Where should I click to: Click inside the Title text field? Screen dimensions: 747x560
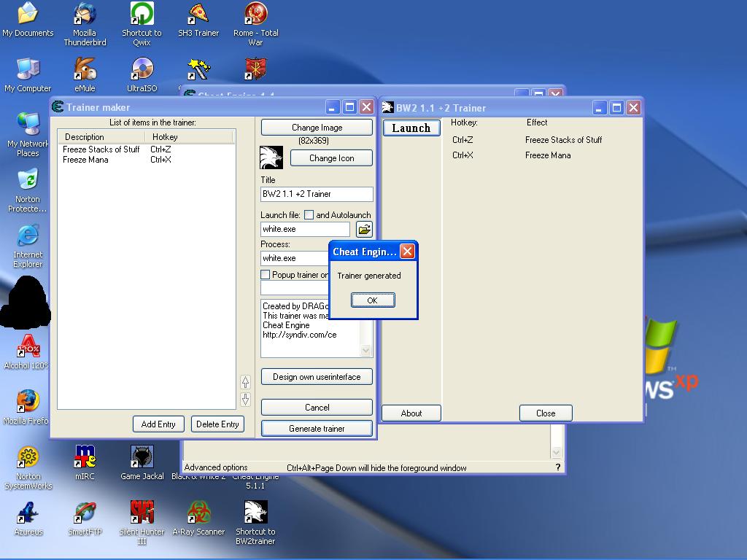[x=317, y=194]
